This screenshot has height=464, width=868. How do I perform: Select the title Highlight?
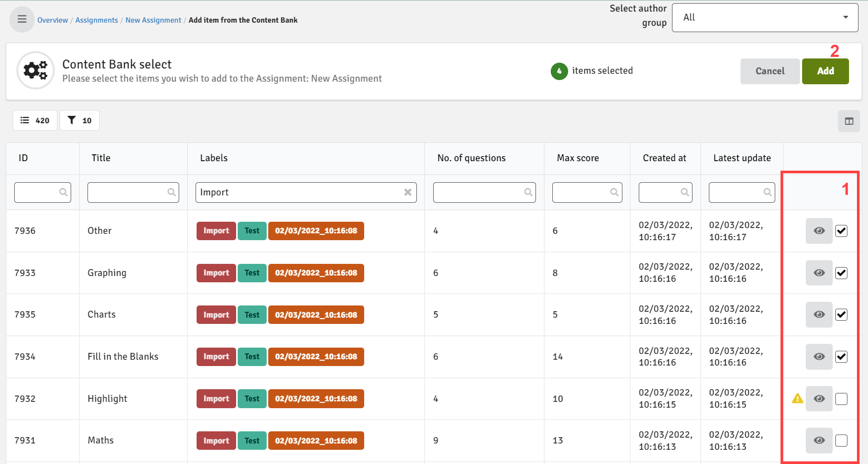[108, 399]
